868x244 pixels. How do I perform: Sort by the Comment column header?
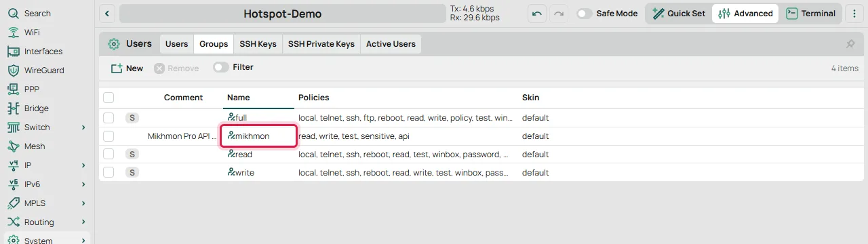(x=183, y=98)
